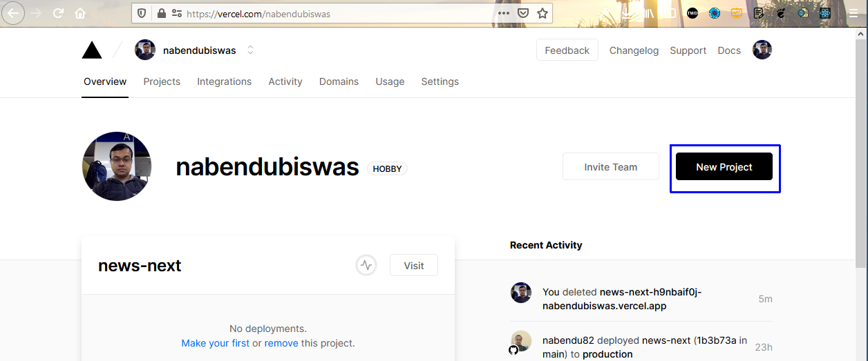This screenshot has width=868, height=361.
Task: Click the 'Make your first' link
Action: point(216,343)
